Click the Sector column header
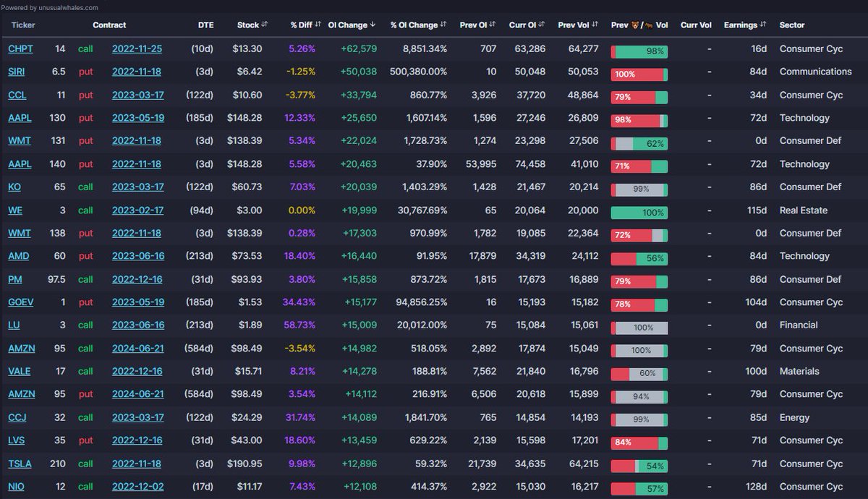This screenshot has width=868, height=499. click(792, 25)
